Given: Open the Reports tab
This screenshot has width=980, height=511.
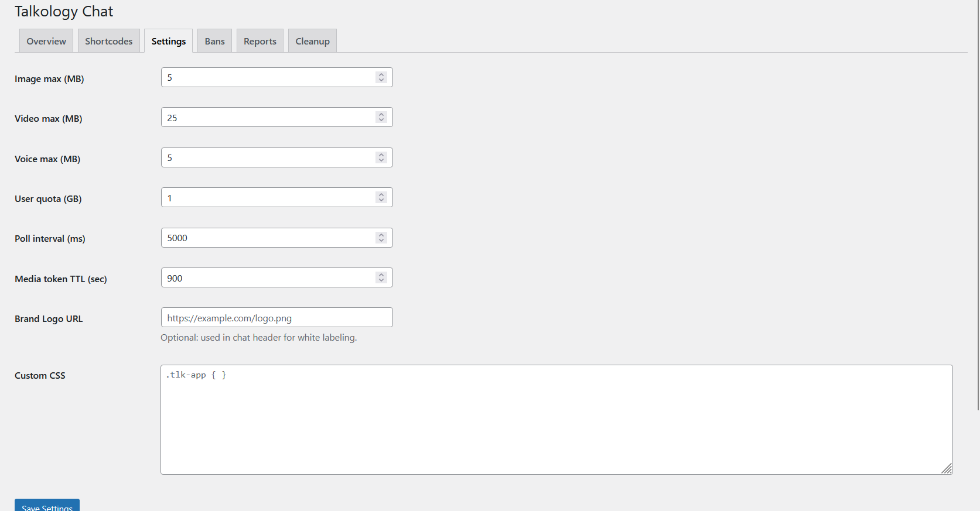Looking at the screenshot, I should click(259, 41).
